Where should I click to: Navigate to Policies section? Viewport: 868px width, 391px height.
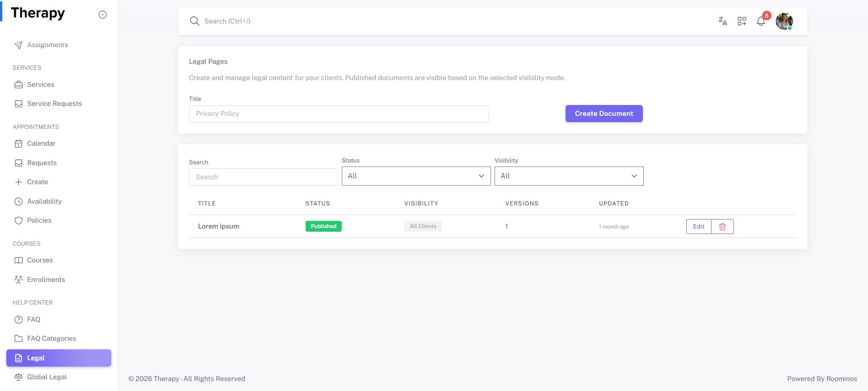point(39,220)
